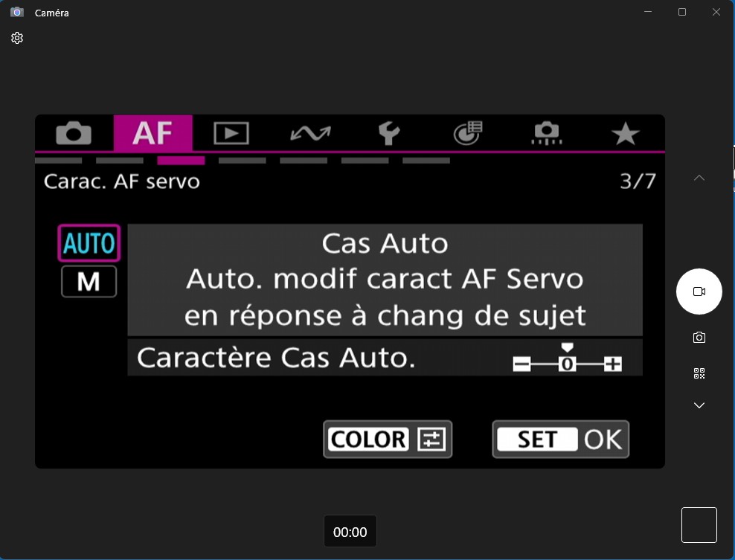Select the custom controls camera tab icon
The height and width of the screenshot is (560, 735).
(547, 133)
